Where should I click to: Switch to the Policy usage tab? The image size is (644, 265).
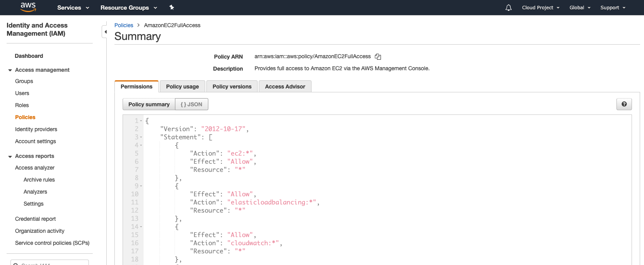click(182, 87)
